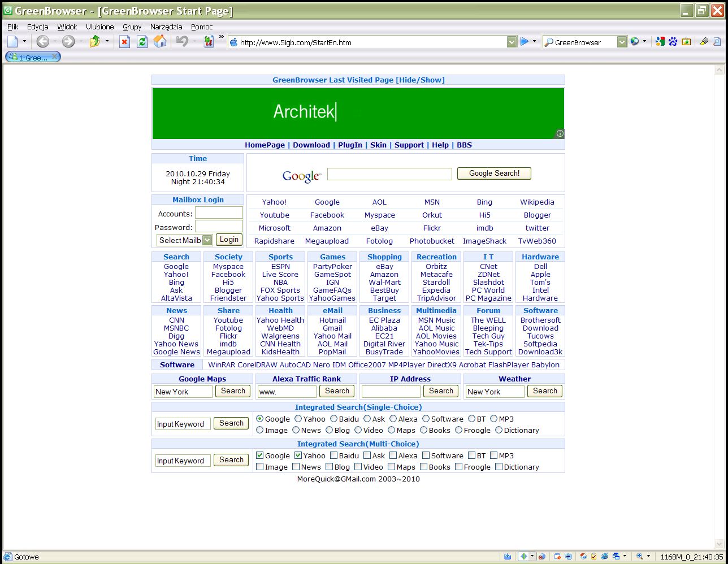Viewport: 728px width, 564px height.
Task: Click the Pomoc menu
Action: [x=202, y=27]
